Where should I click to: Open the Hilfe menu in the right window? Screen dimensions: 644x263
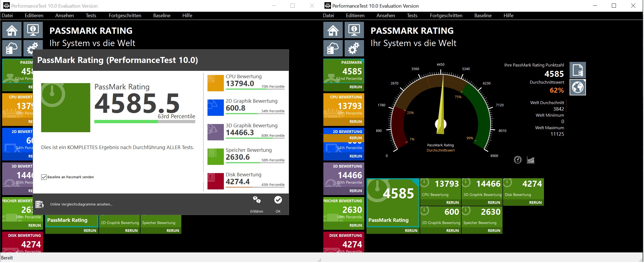coord(508,16)
